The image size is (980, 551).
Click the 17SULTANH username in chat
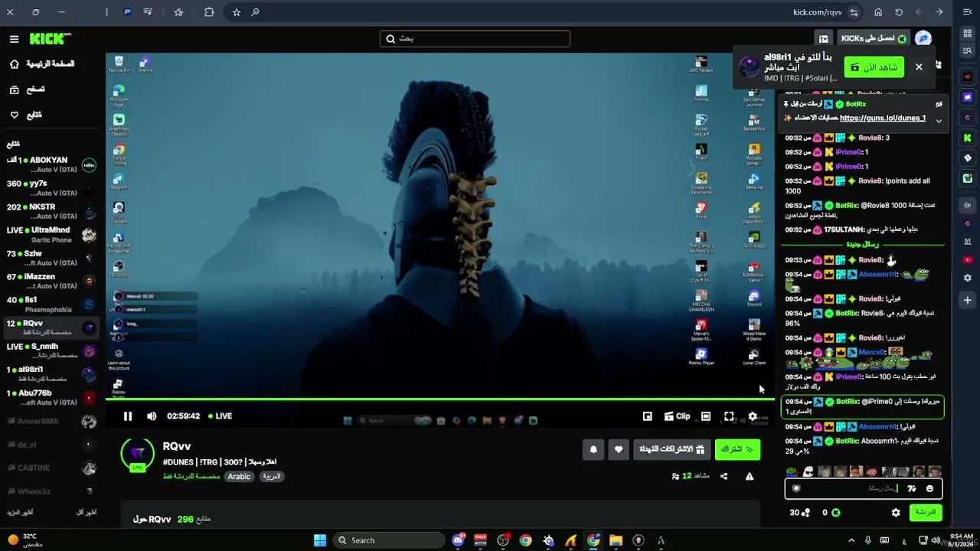pyautogui.click(x=844, y=230)
